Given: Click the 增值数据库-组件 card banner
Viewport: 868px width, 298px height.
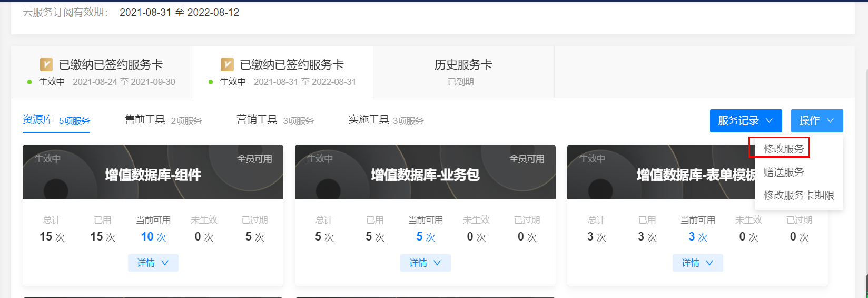Looking at the screenshot, I should 153,172.
